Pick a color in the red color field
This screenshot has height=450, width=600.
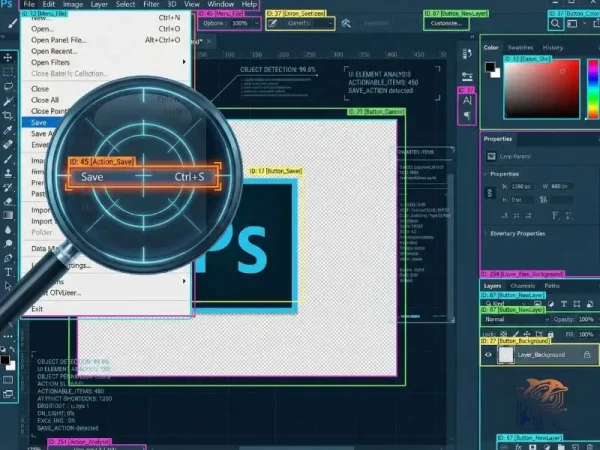pos(542,90)
